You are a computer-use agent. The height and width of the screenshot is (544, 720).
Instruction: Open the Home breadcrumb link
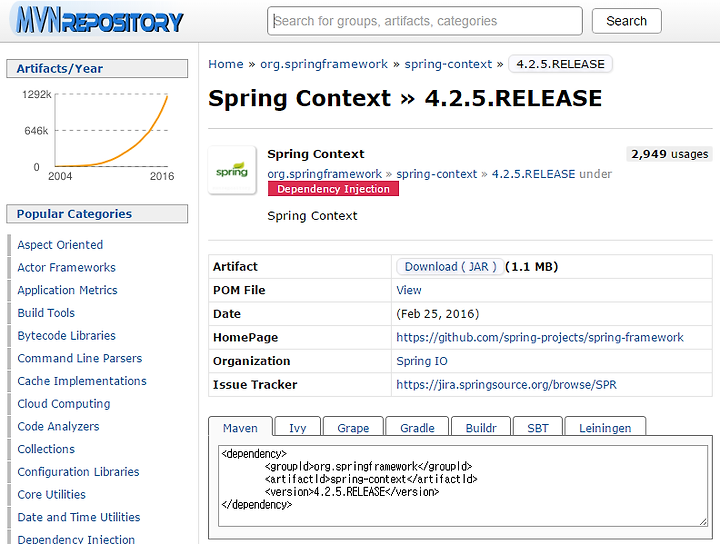[x=225, y=64]
